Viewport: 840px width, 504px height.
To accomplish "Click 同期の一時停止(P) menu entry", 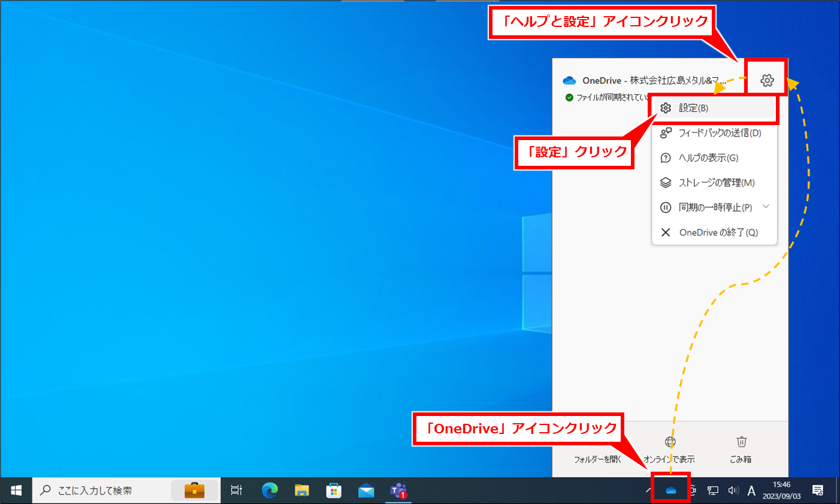I will pyautogui.click(x=714, y=207).
